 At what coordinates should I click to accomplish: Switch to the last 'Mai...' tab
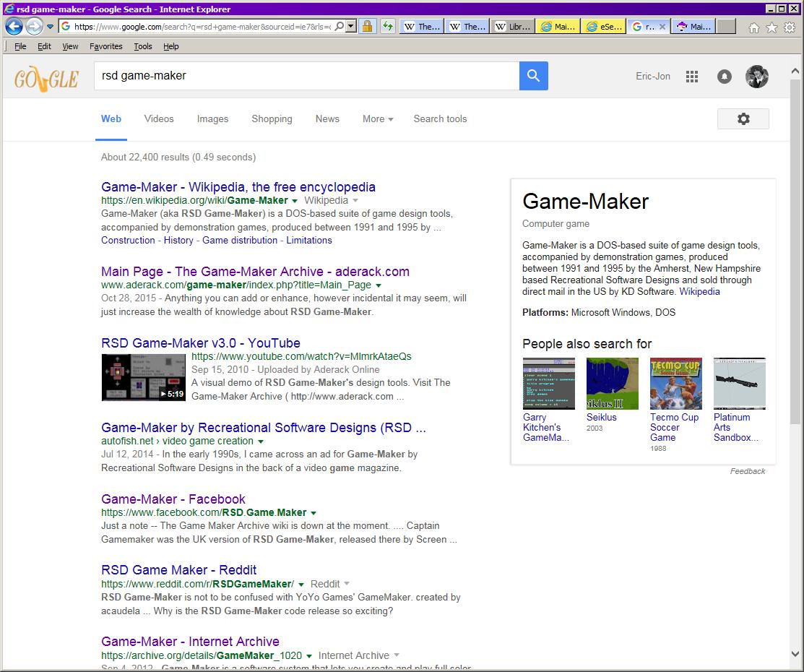(x=694, y=27)
